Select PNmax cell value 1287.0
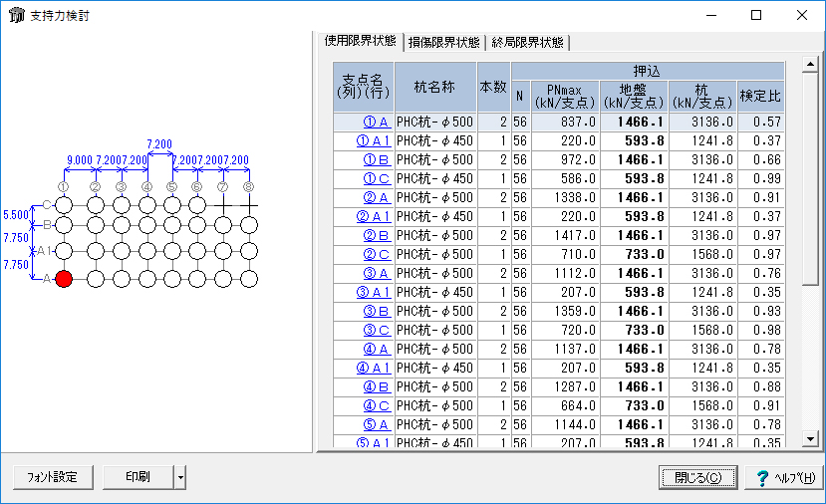This screenshot has width=826, height=504. (x=565, y=387)
